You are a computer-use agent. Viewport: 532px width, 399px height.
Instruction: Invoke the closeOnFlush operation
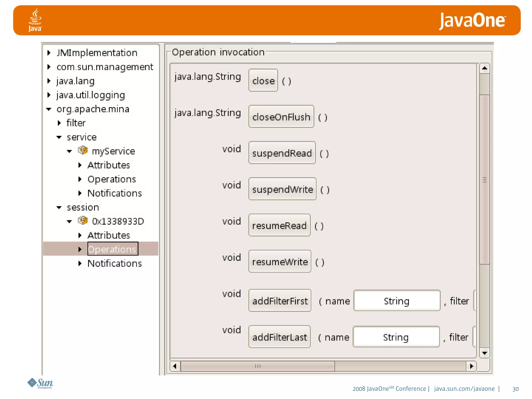(x=281, y=117)
